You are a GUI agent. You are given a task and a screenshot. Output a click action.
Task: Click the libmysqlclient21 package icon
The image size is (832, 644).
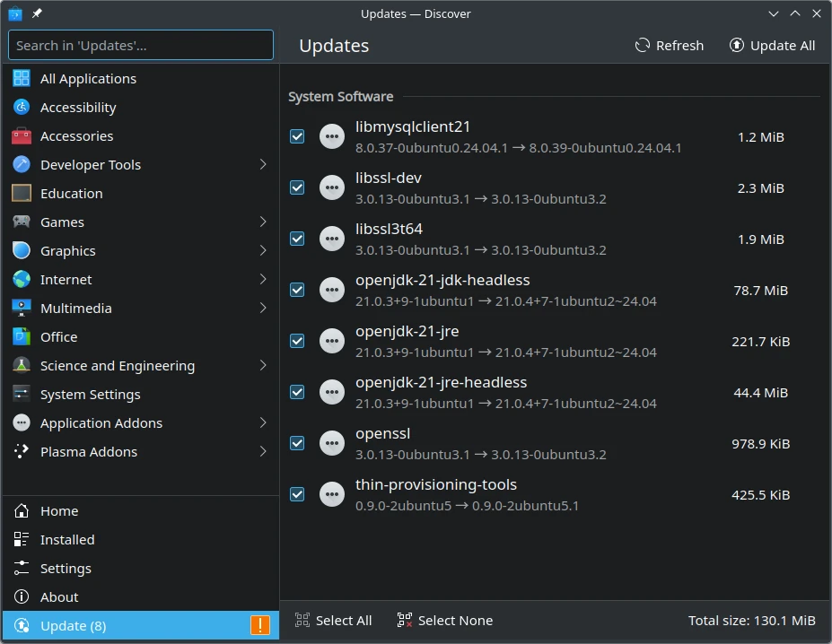(332, 136)
